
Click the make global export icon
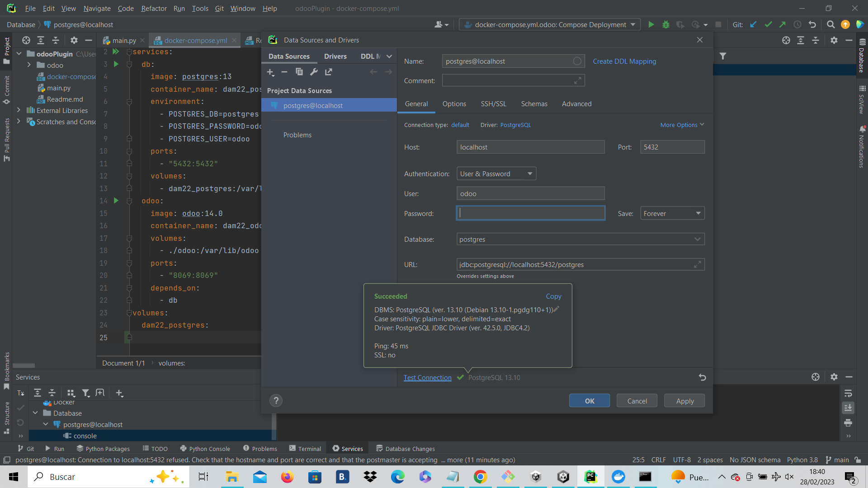[329, 72]
